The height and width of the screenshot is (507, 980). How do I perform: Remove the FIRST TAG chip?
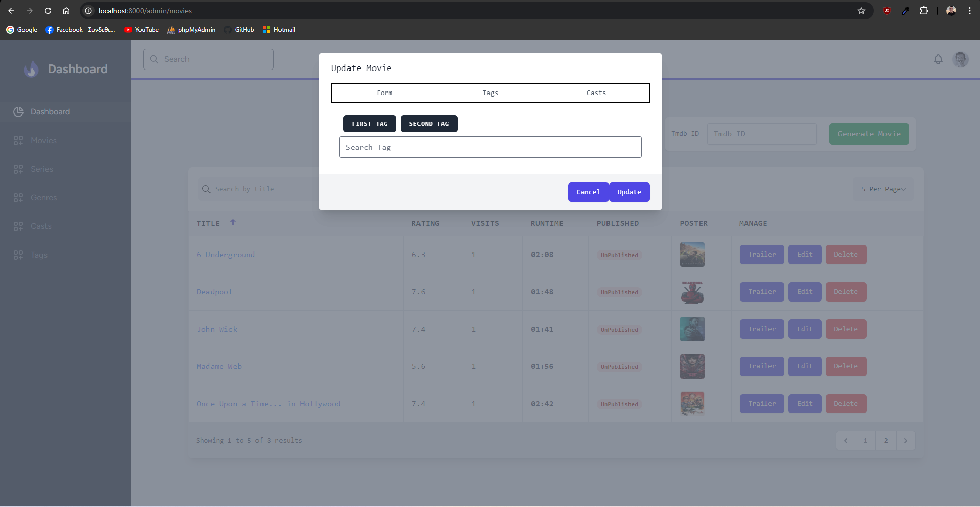click(x=369, y=124)
